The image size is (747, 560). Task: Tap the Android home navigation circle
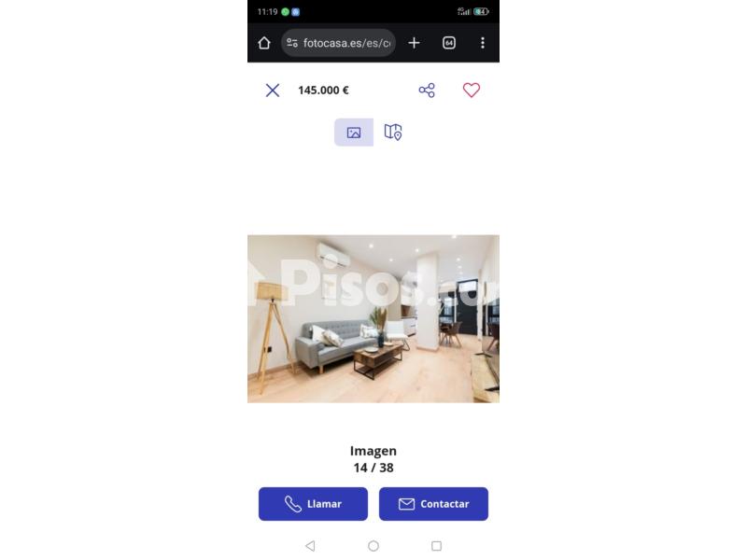[373, 546]
